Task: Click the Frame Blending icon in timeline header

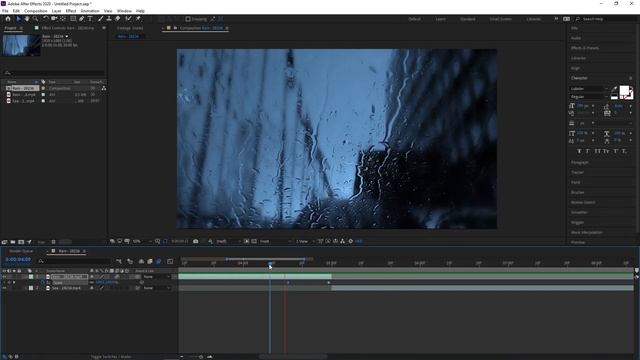Action: tap(150, 261)
